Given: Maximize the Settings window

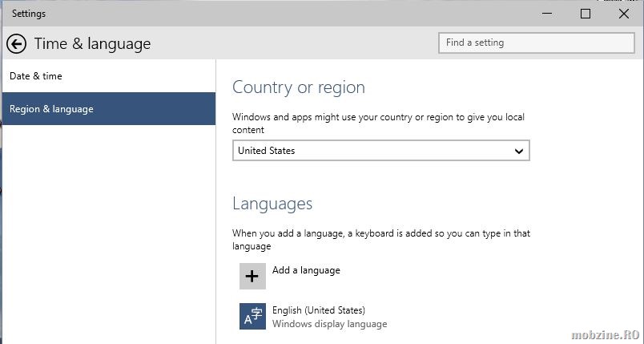Looking at the screenshot, I should coord(586,14).
